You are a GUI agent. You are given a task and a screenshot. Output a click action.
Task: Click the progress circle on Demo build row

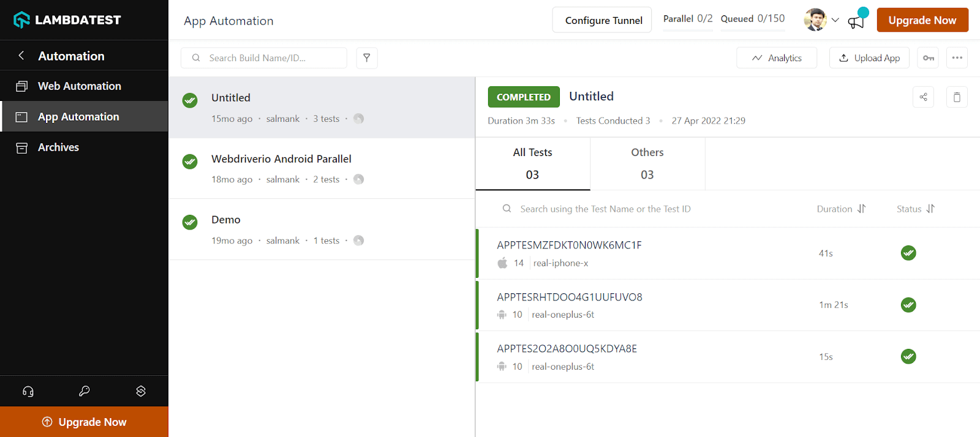pos(359,241)
